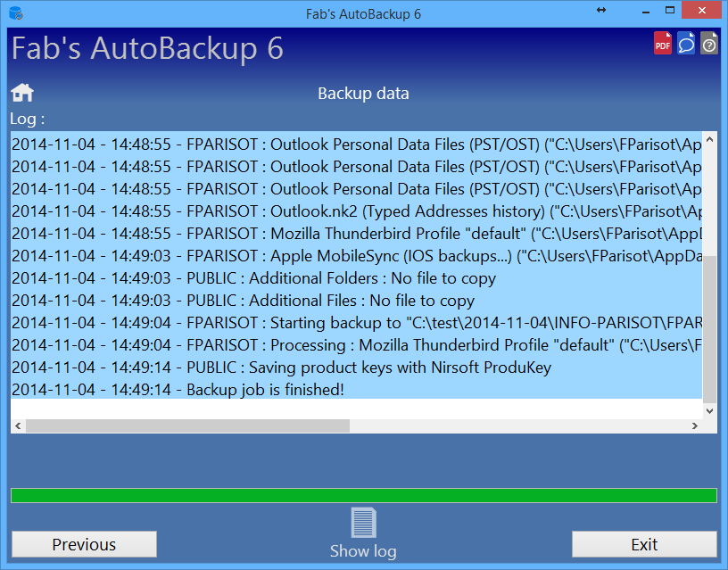Click the Show log document icon
This screenshot has height=570, width=728.
pyautogui.click(x=363, y=523)
